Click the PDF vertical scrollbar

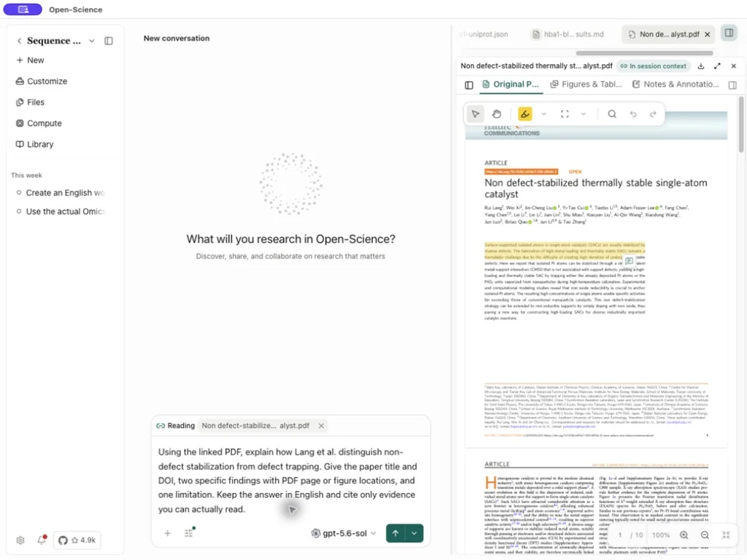pyautogui.click(x=741, y=125)
